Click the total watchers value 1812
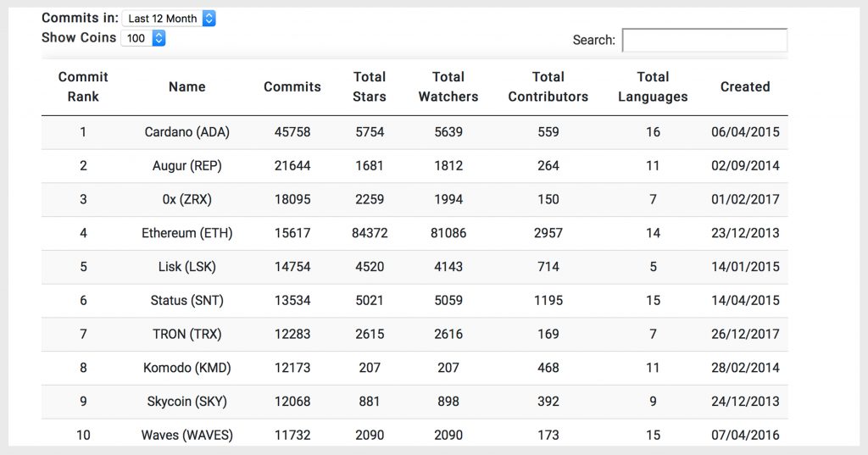The height and width of the screenshot is (455, 868). pos(448,166)
